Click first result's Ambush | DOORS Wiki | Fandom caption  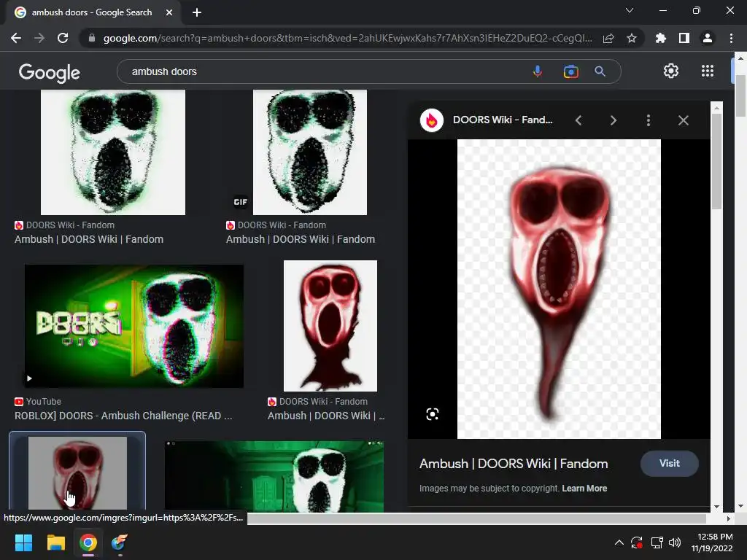coord(89,239)
